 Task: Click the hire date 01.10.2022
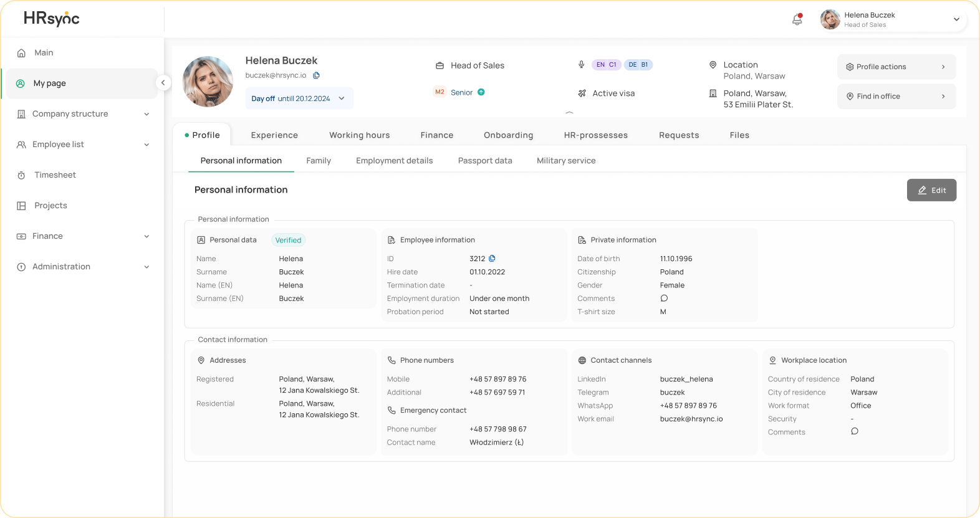tap(488, 272)
